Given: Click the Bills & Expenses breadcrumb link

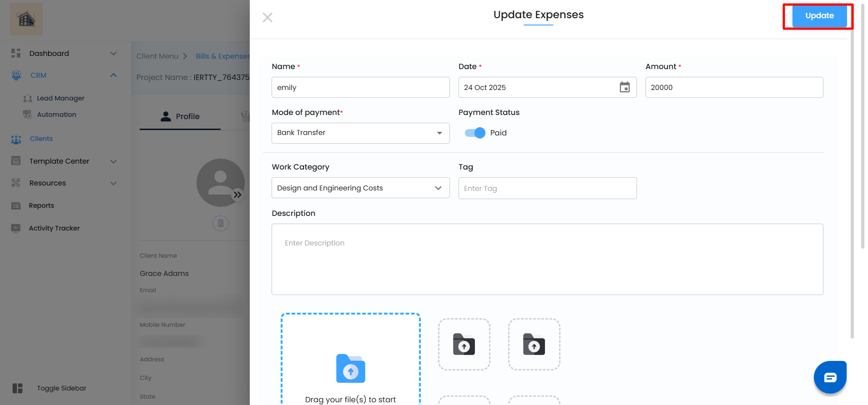Looking at the screenshot, I should (222, 56).
